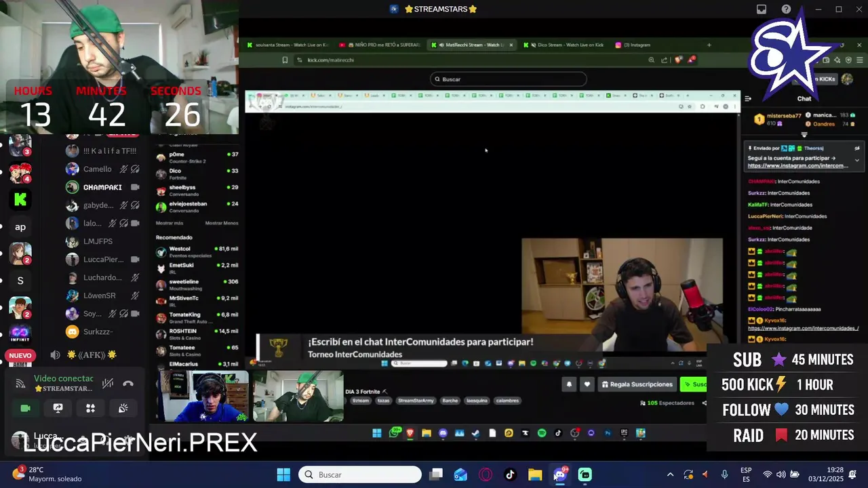Click the 'calambres' tag
Image resolution: width=868 pixels, height=488 pixels.
507,401
